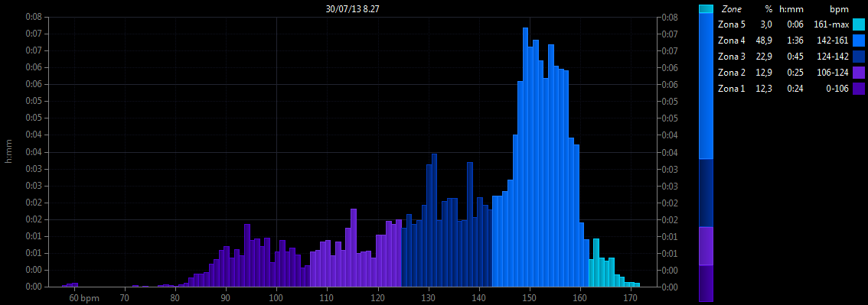This screenshot has width=868, height=305.
Task: Click the h:mm vertical axis label
Action: [x=8, y=153]
